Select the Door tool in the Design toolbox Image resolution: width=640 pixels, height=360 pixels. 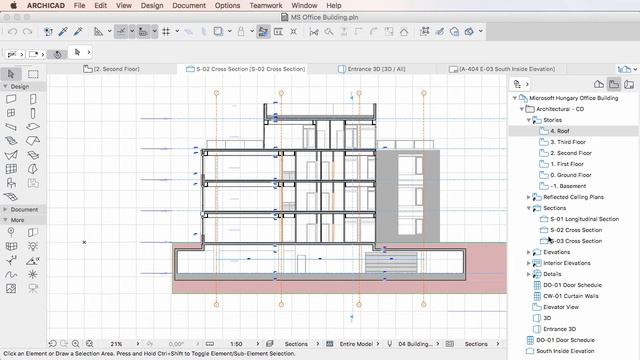tap(33, 99)
